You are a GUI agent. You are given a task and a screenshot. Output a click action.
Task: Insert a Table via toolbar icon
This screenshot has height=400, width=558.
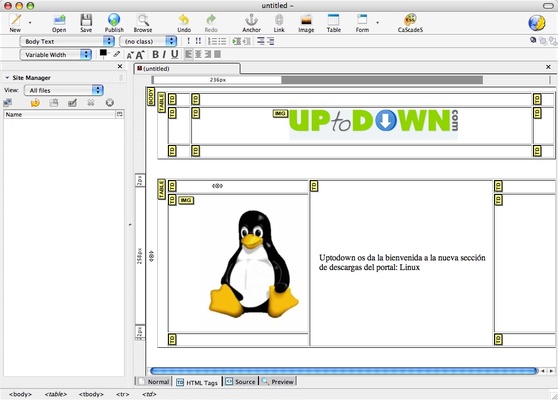pyautogui.click(x=333, y=20)
